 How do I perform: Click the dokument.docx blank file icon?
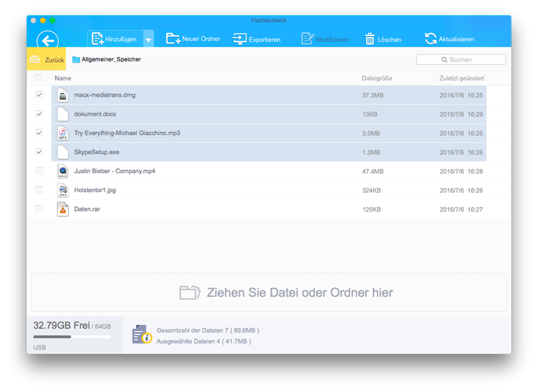point(63,114)
